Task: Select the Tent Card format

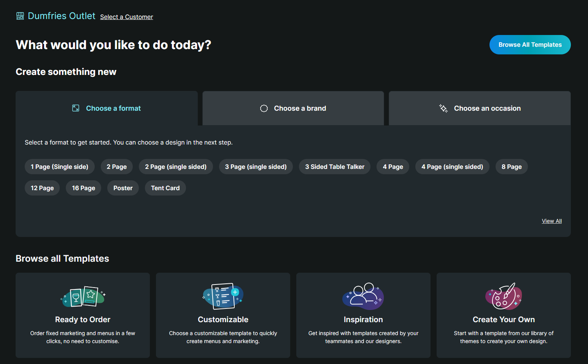Action: tap(165, 188)
